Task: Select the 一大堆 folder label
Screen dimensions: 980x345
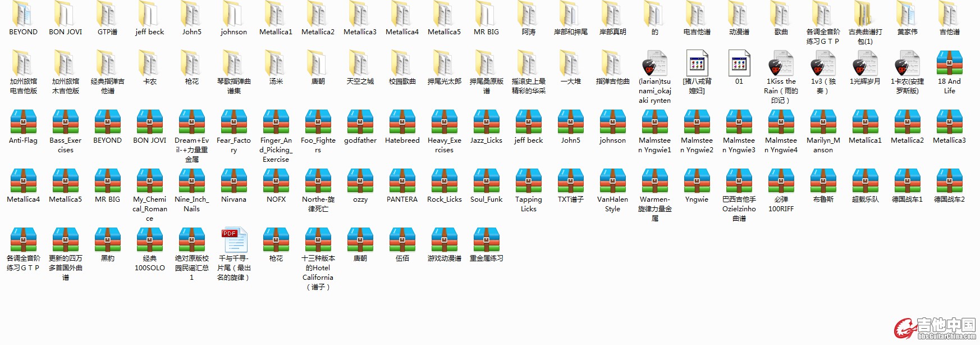Action: pyautogui.click(x=571, y=81)
